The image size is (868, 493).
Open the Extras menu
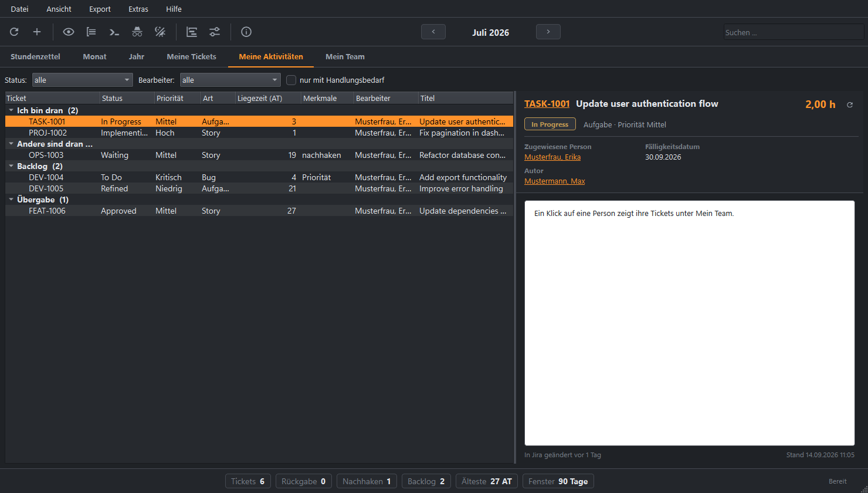(138, 9)
